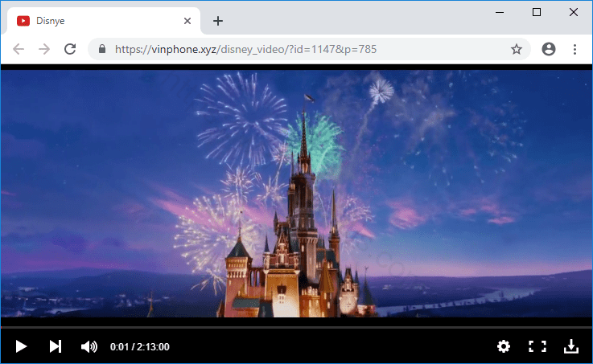Go back to previous page
593x364 pixels.
(19, 49)
